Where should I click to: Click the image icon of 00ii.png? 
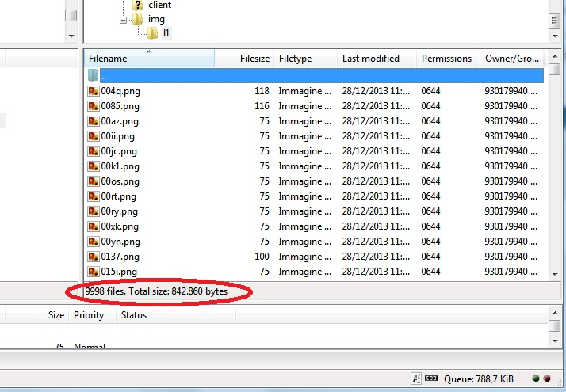coord(94,136)
